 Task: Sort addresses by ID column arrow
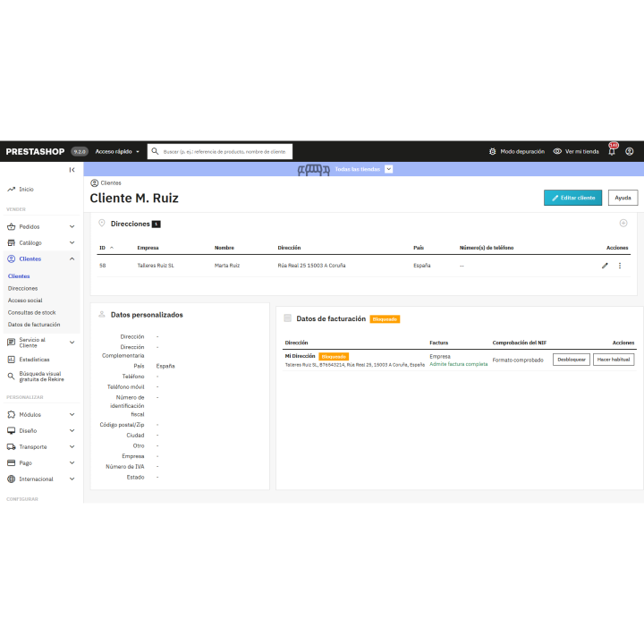click(112, 248)
